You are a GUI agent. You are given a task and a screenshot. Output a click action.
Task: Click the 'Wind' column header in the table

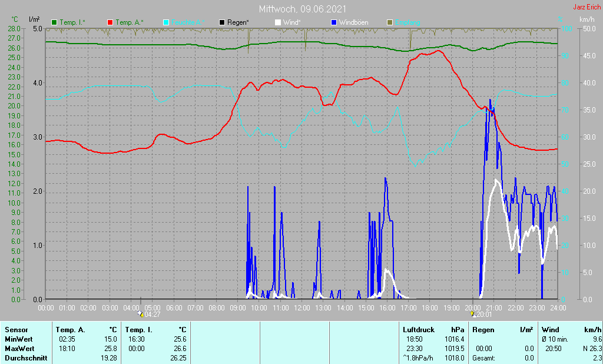coord(551,330)
